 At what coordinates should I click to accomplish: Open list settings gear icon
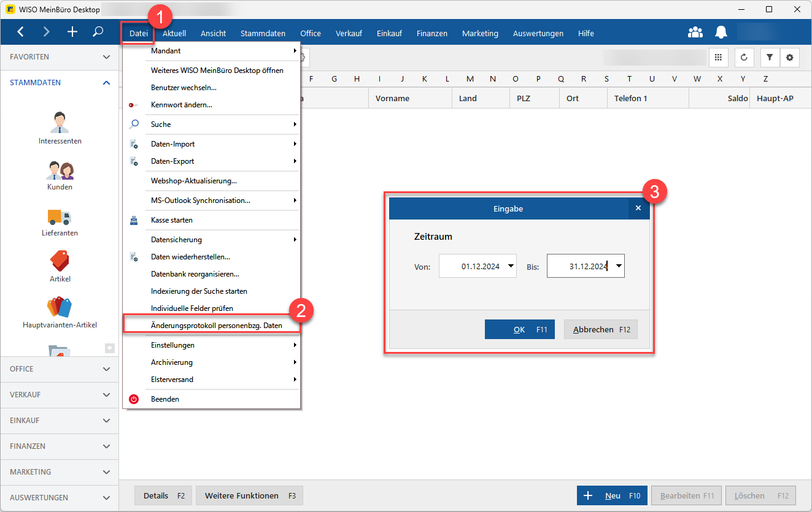tap(789, 57)
